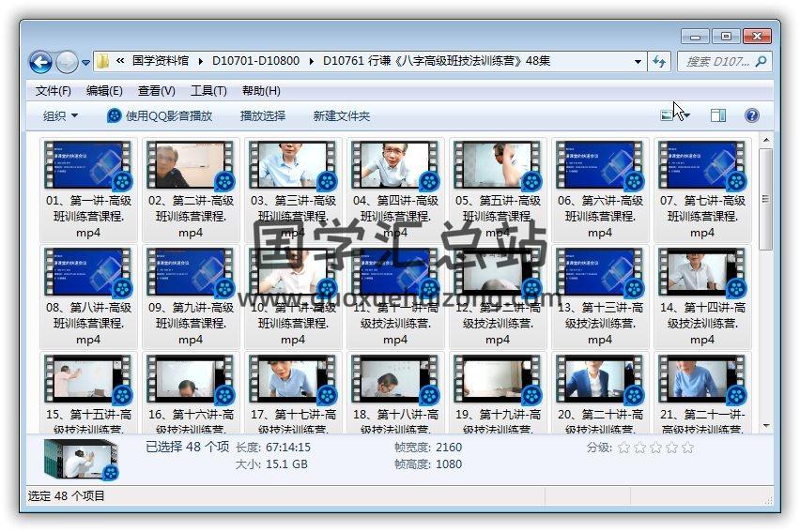Select video thumbnail 15、第十五讲
Viewport: 800px width, 532px height.
pyautogui.click(x=87, y=379)
